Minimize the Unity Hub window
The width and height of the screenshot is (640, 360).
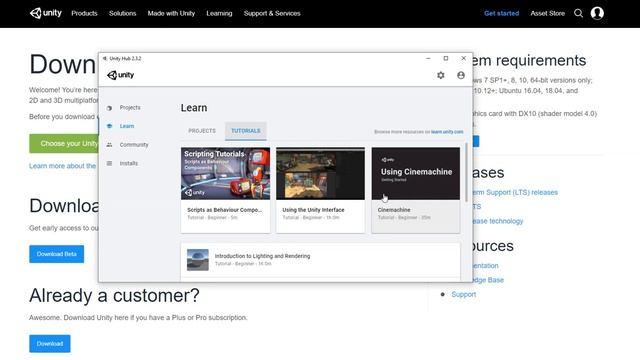[x=428, y=58]
